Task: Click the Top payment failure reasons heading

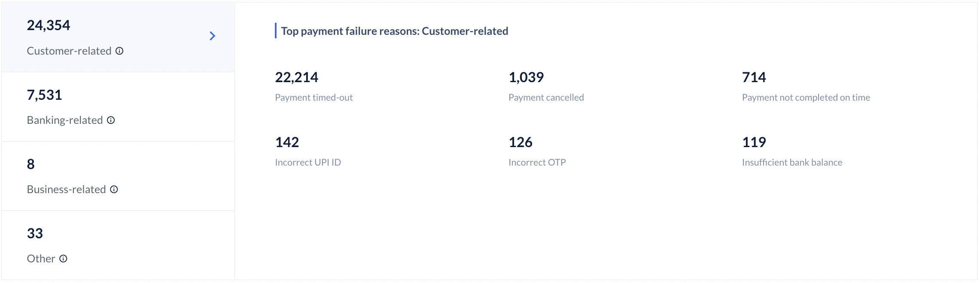Action: 395,31
